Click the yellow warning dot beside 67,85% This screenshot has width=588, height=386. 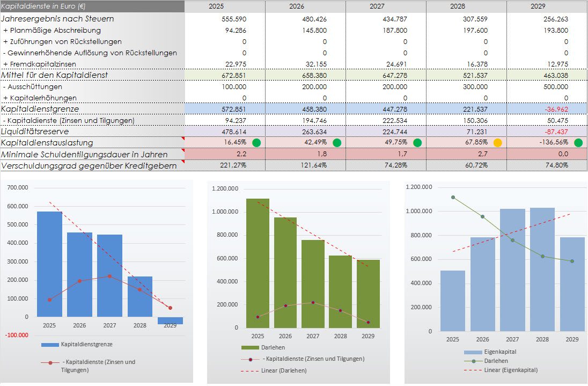[498, 143]
